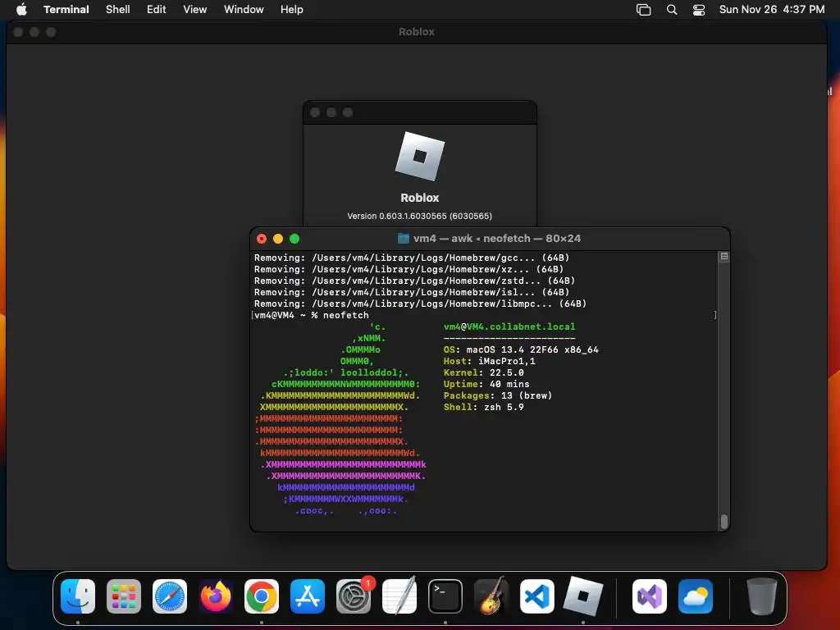The width and height of the screenshot is (840, 630).
Task: Click the 'Host: iMacPro1,1' line
Action: (x=490, y=361)
